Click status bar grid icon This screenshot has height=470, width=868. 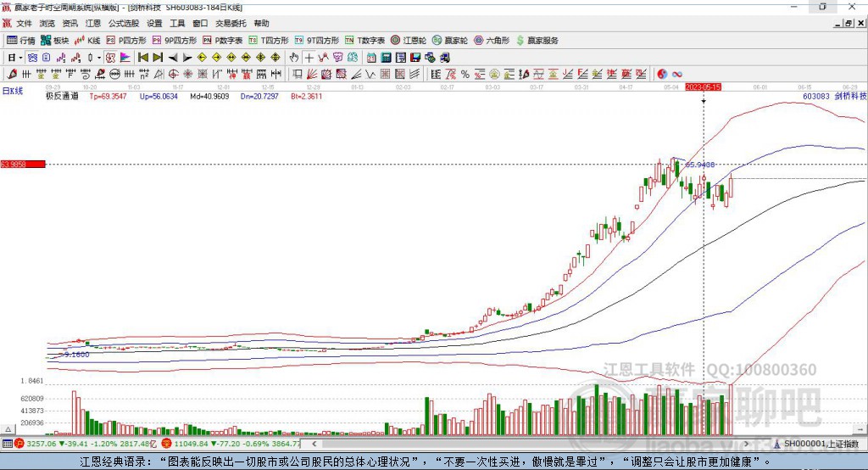point(7,444)
